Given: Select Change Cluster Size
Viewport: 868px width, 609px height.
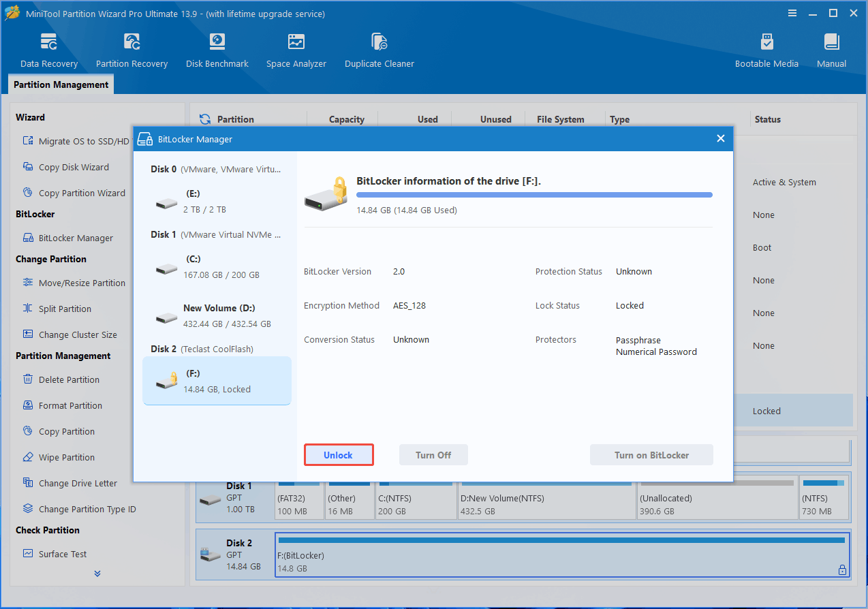Looking at the screenshot, I should 69,334.
